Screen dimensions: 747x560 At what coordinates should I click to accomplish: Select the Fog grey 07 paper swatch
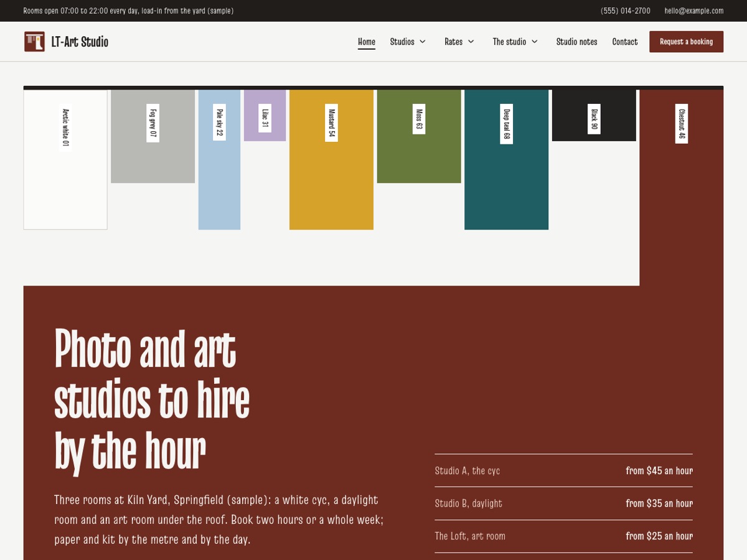tap(153, 136)
